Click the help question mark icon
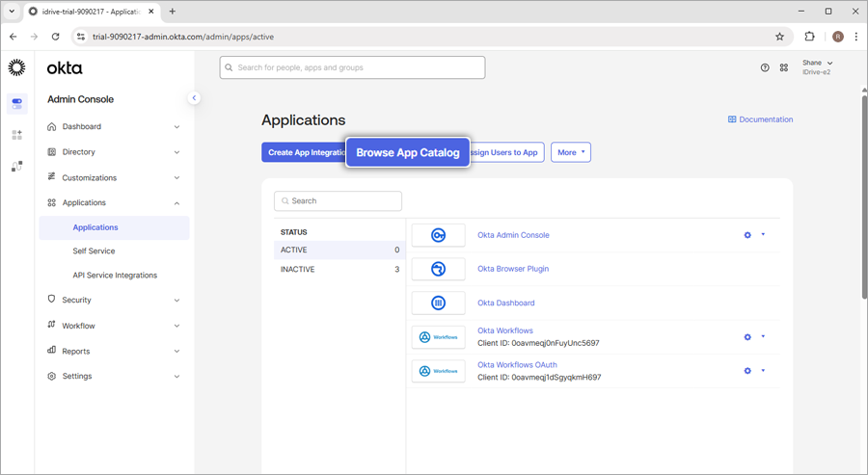Viewport: 868px width, 475px height. click(x=765, y=67)
